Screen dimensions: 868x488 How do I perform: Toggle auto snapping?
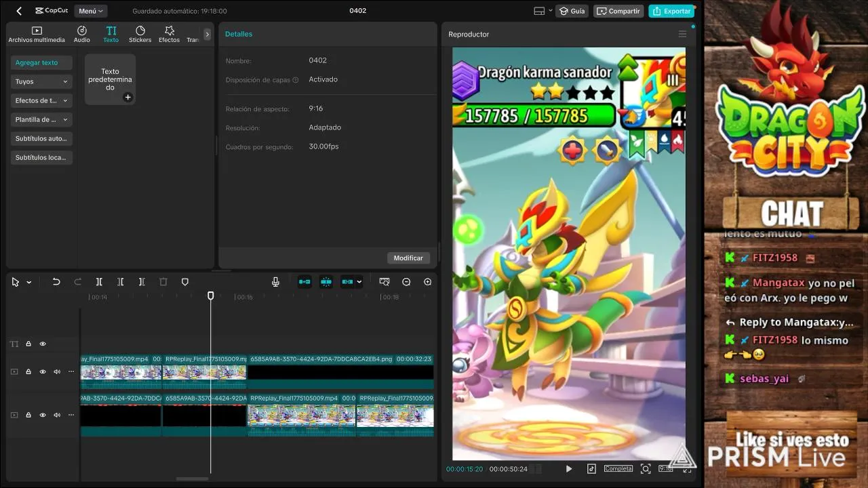pos(326,282)
